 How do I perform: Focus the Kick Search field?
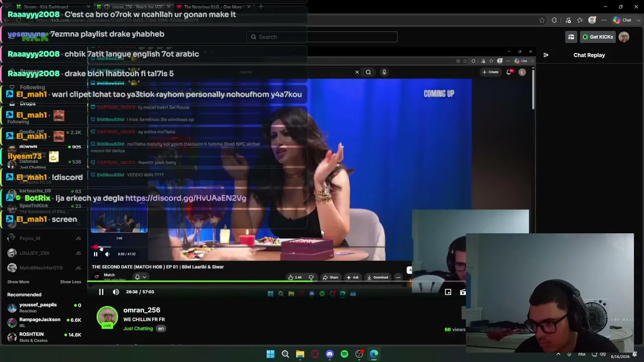(x=322, y=37)
